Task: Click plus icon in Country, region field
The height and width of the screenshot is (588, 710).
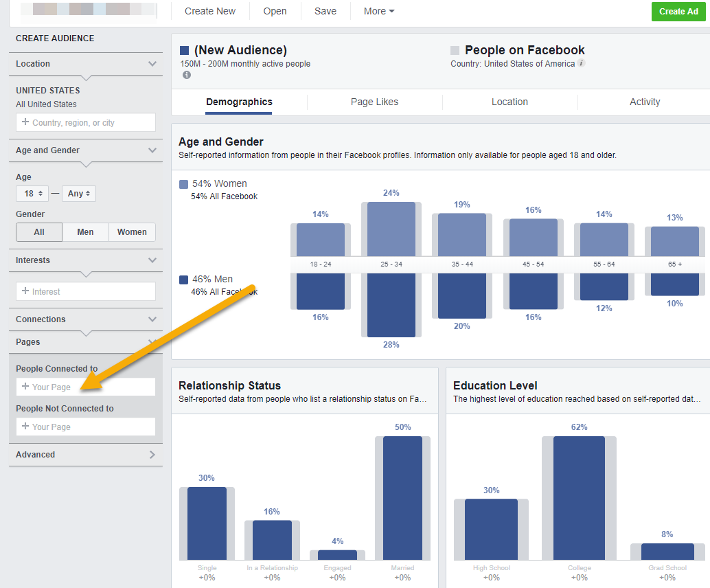Action: click(25, 122)
